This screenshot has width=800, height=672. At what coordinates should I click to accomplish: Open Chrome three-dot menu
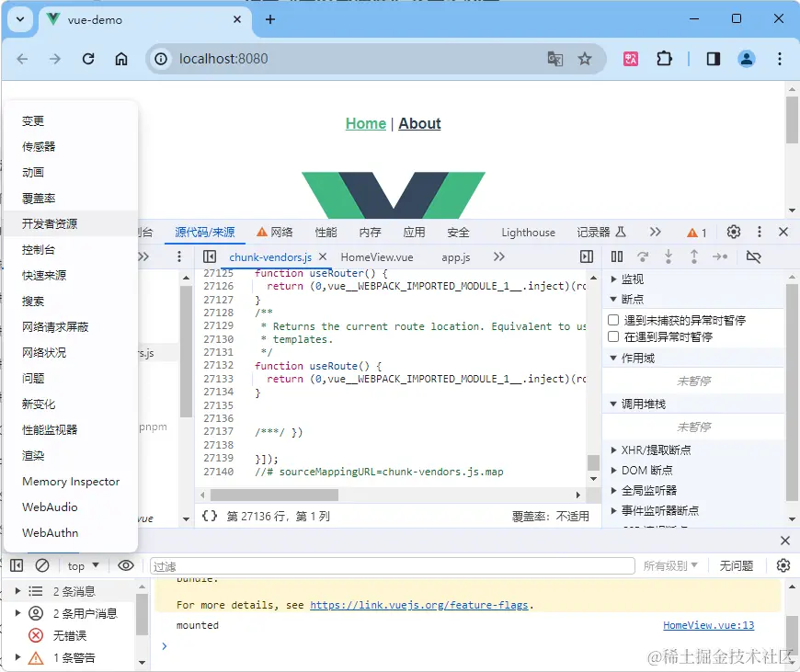click(780, 59)
